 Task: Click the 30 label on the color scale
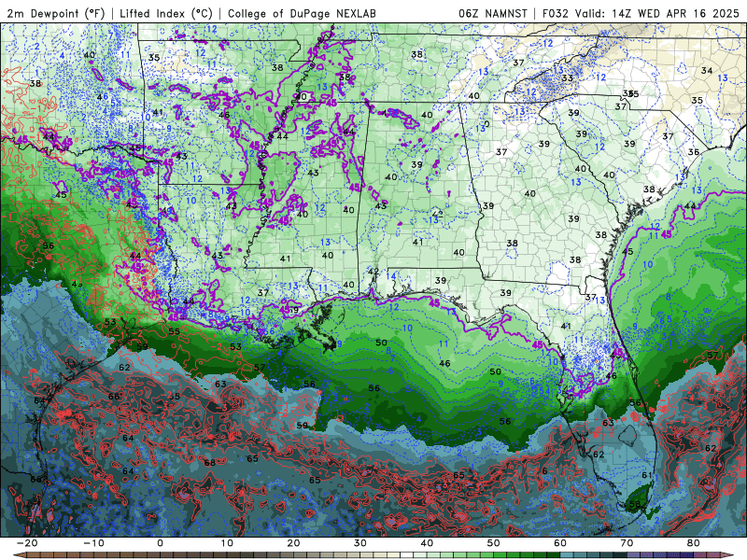point(360,543)
